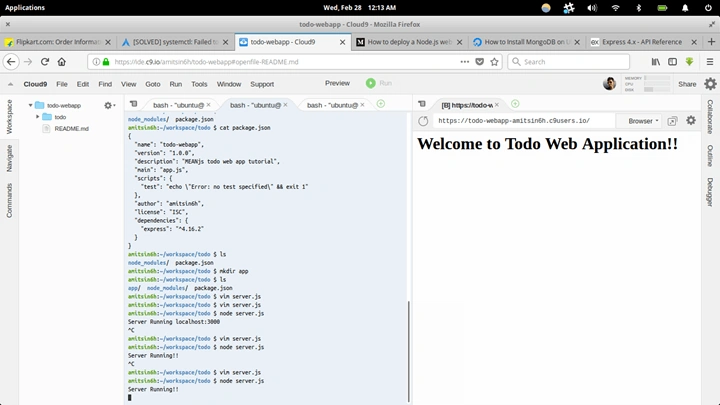Toggle the Workspace side panel

tap(9, 117)
